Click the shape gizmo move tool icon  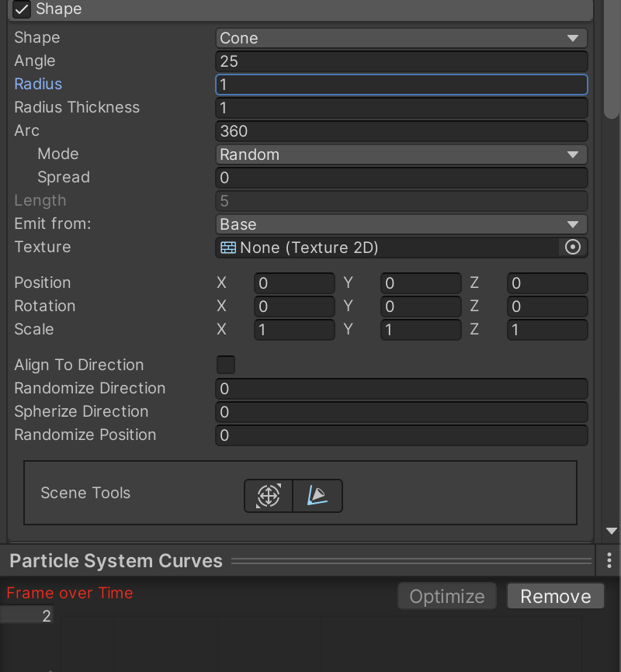point(269,495)
